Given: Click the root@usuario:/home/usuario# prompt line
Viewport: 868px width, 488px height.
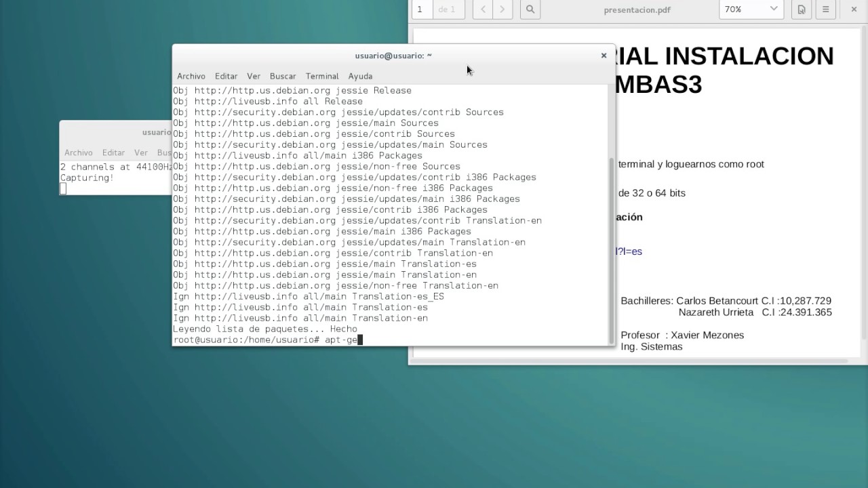Looking at the screenshot, I should [268, 340].
